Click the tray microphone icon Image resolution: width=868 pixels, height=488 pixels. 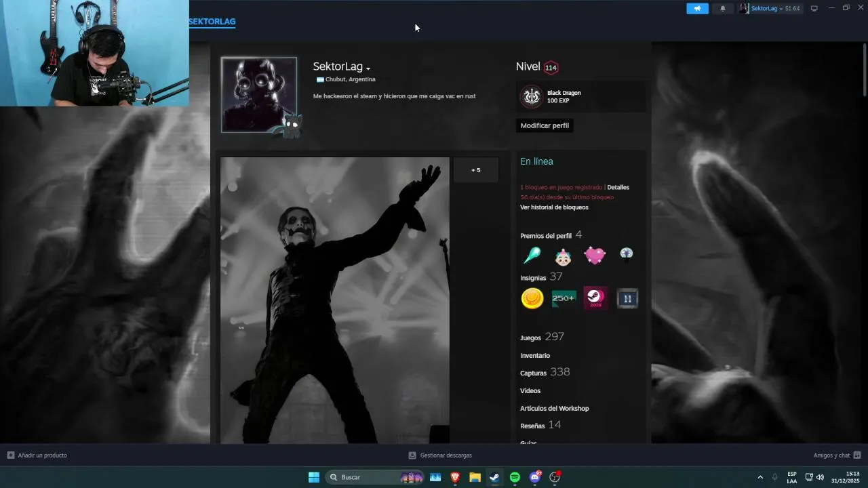[775, 477]
